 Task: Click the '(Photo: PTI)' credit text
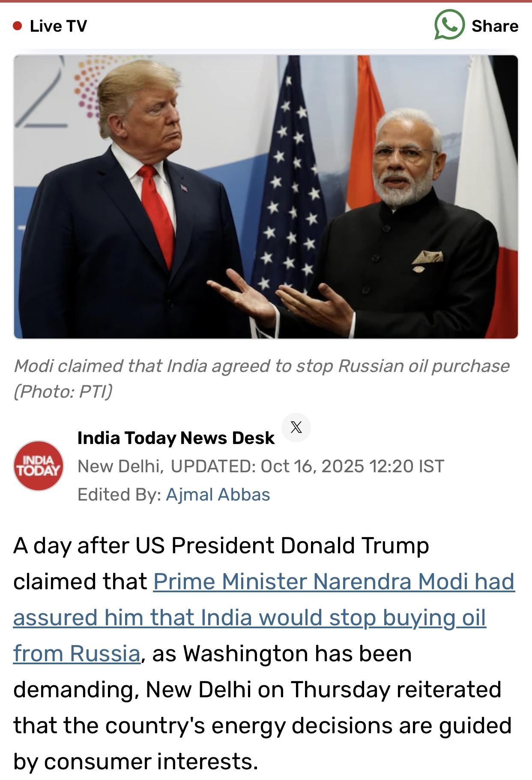[63, 391]
